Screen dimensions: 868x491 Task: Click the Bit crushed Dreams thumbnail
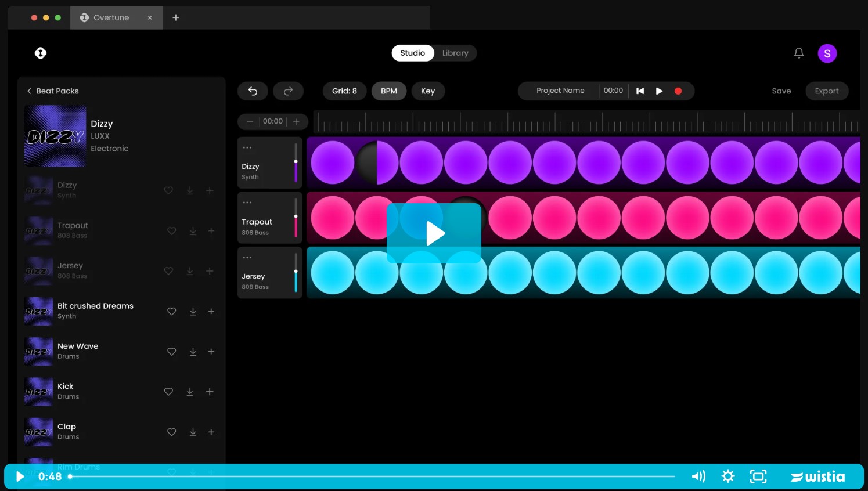[39, 311]
